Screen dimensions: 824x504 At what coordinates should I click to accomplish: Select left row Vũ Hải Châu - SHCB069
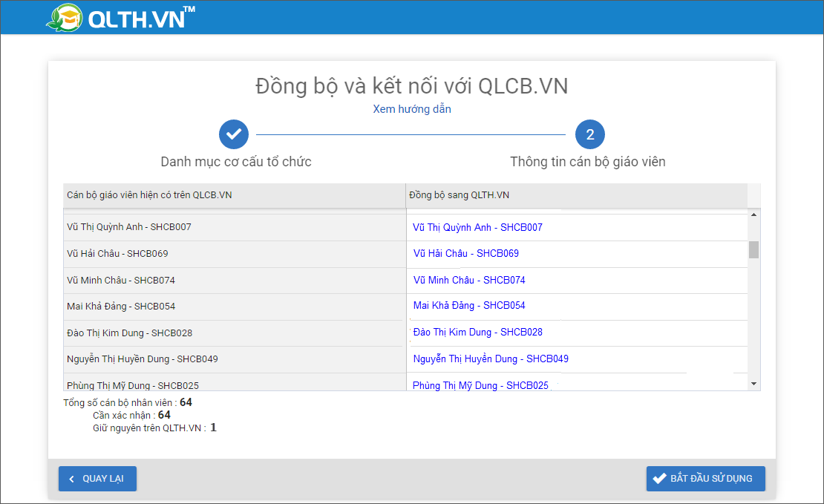[x=235, y=254]
